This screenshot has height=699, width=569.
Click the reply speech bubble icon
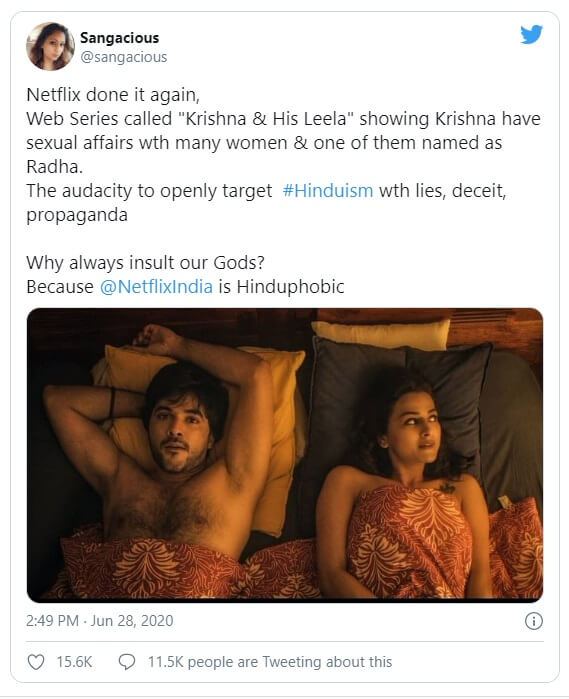[127, 662]
